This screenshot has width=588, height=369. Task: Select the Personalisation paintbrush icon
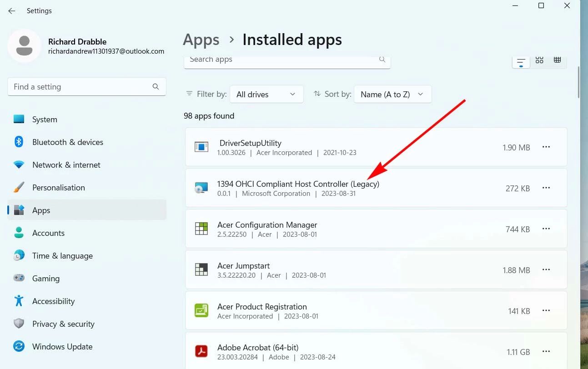19,188
